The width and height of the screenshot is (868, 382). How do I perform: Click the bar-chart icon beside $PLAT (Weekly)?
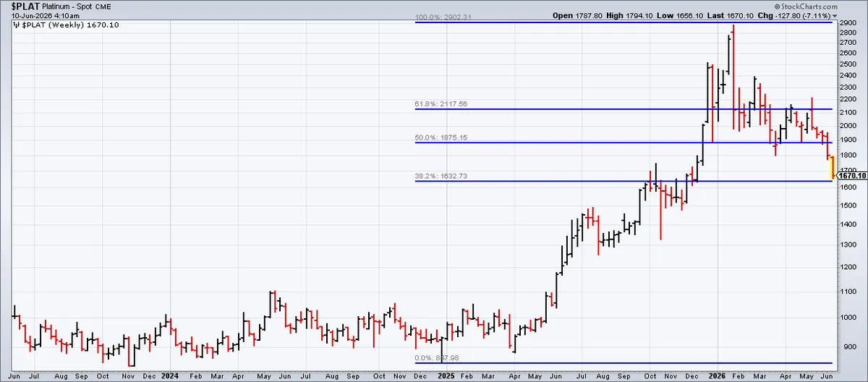pos(17,25)
